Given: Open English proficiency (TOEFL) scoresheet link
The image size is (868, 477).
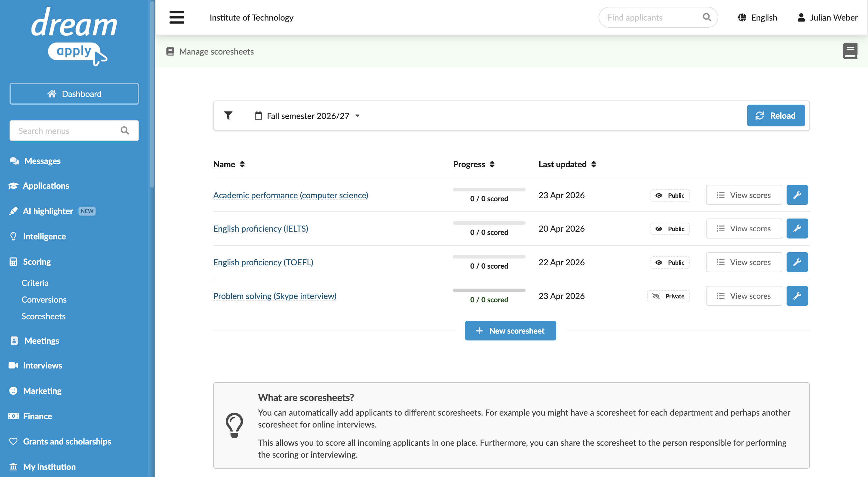Looking at the screenshot, I should [x=263, y=262].
